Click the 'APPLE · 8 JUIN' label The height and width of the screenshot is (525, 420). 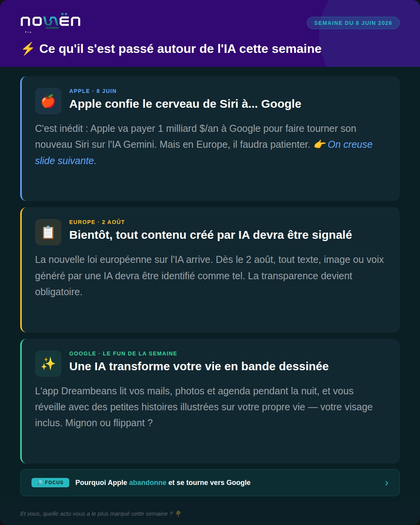[93, 91]
